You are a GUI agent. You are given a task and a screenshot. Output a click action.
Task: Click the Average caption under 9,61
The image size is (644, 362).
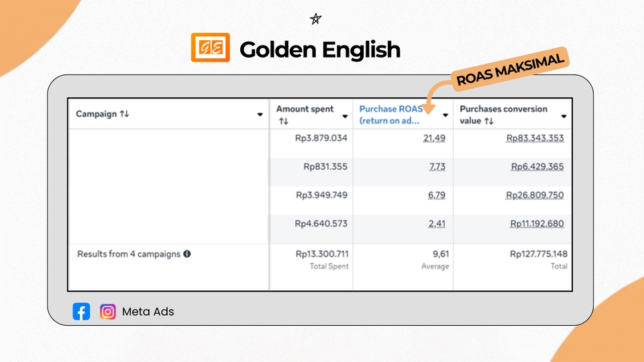coord(435,266)
